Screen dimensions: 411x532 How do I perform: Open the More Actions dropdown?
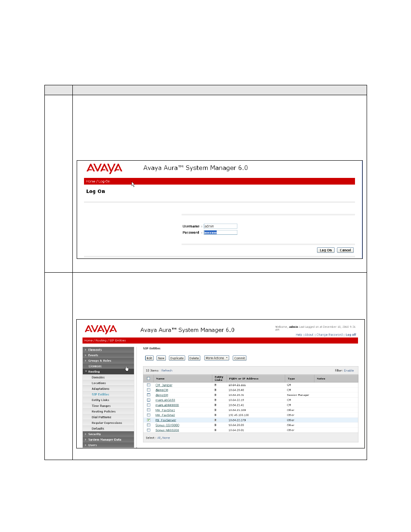(x=217, y=358)
